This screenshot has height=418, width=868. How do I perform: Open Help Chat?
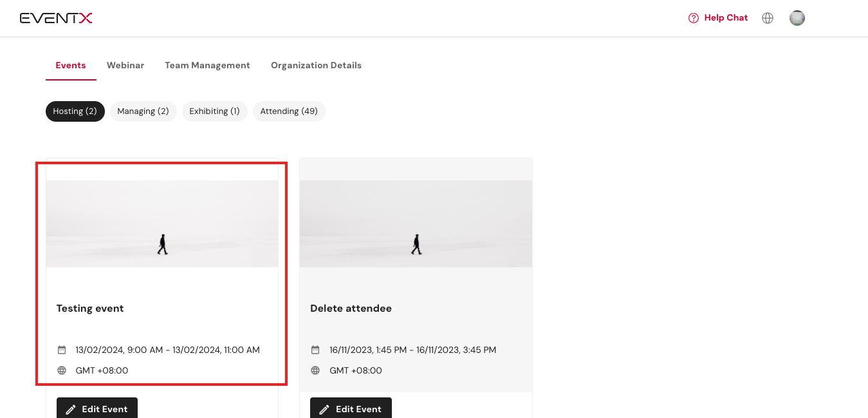718,18
